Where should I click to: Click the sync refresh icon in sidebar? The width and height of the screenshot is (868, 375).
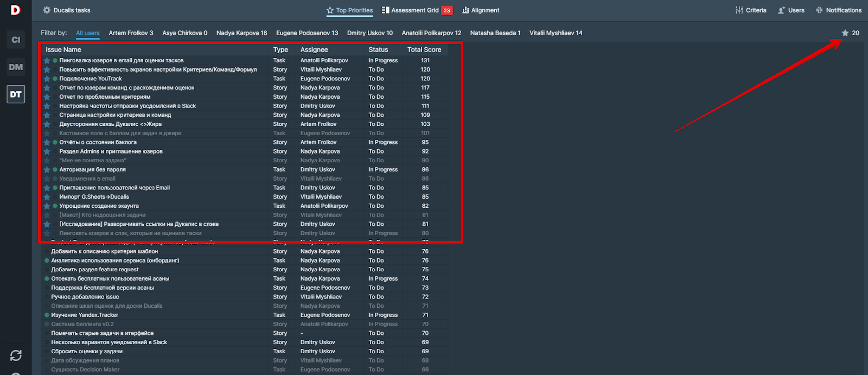pos(16,355)
